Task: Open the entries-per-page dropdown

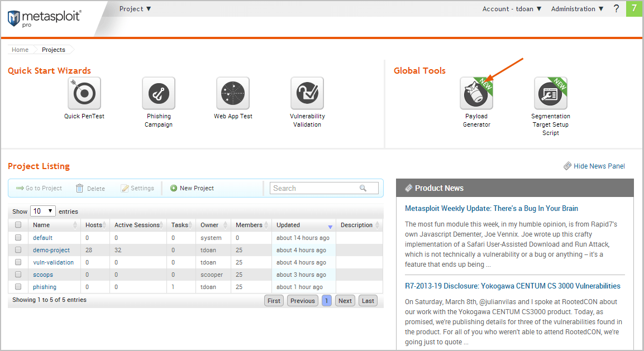Action: point(44,211)
